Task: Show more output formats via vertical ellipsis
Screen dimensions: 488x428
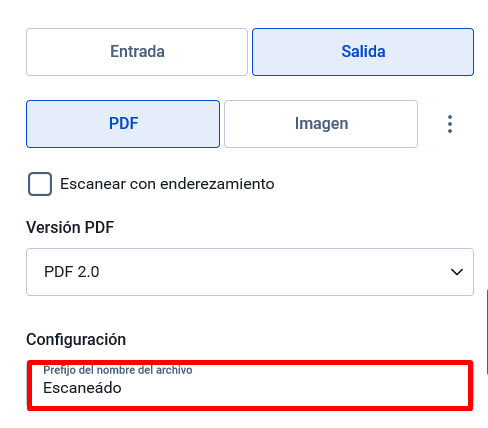Action: tap(450, 124)
